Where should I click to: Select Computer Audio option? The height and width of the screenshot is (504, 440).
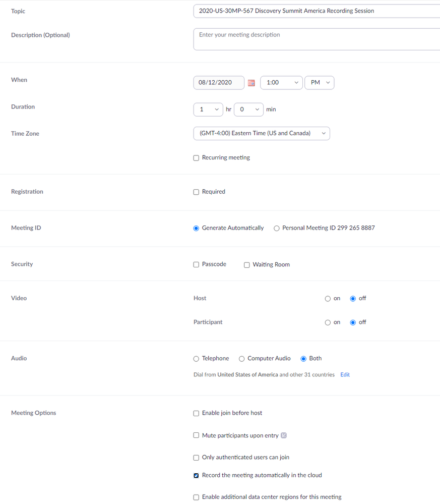(242, 359)
